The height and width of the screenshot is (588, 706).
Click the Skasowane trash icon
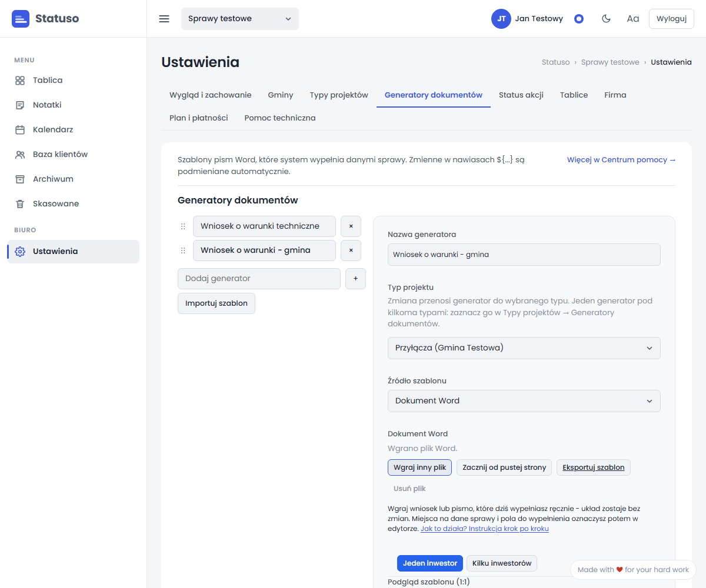pyautogui.click(x=20, y=204)
